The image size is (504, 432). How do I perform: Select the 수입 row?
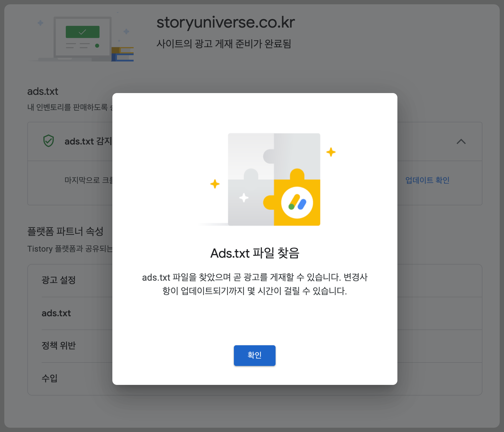click(x=255, y=378)
